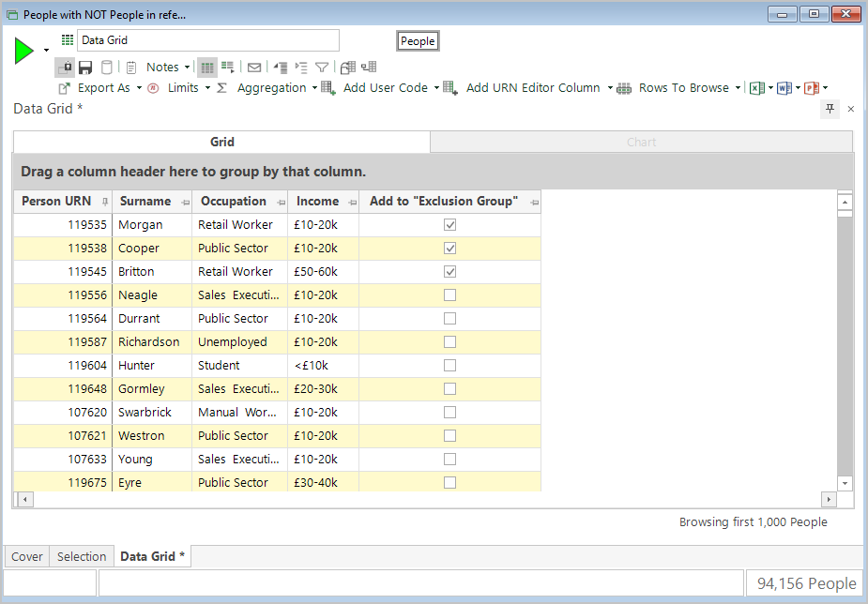Toggle the grid view icon after Notes
The width and height of the screenshot is (868, 604).
click(x=207, y=68)
